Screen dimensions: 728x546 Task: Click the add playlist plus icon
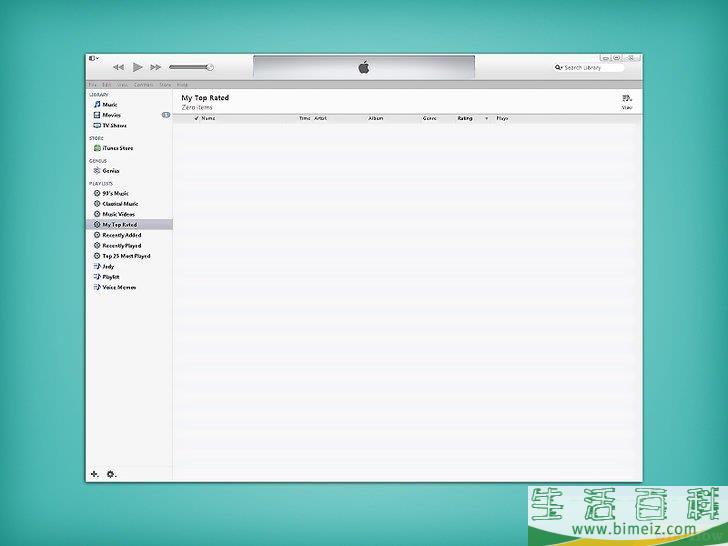[x=94, y=474]
